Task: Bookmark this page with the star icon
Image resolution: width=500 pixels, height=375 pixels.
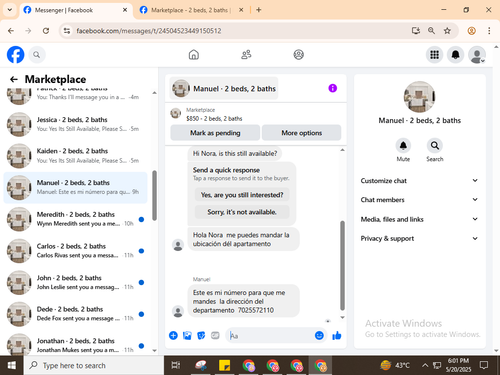Action: (x=447, y=31)
